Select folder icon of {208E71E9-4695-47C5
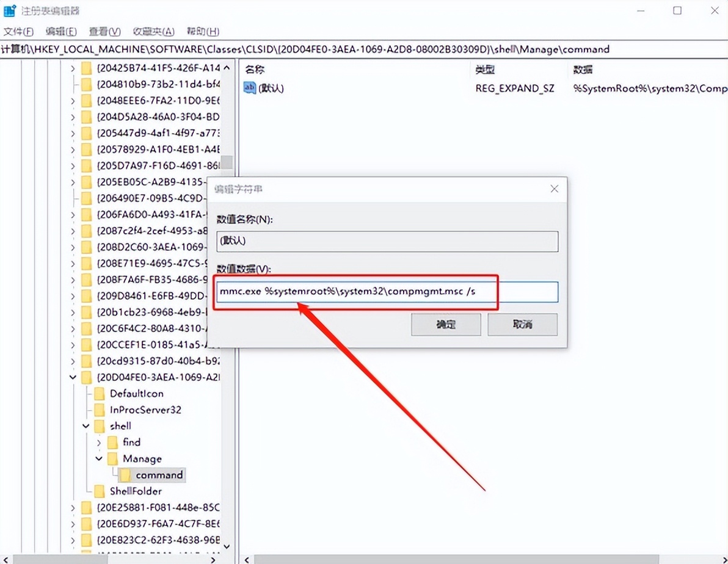Screen dimensions: 728x564 click(x=86, y=264)
